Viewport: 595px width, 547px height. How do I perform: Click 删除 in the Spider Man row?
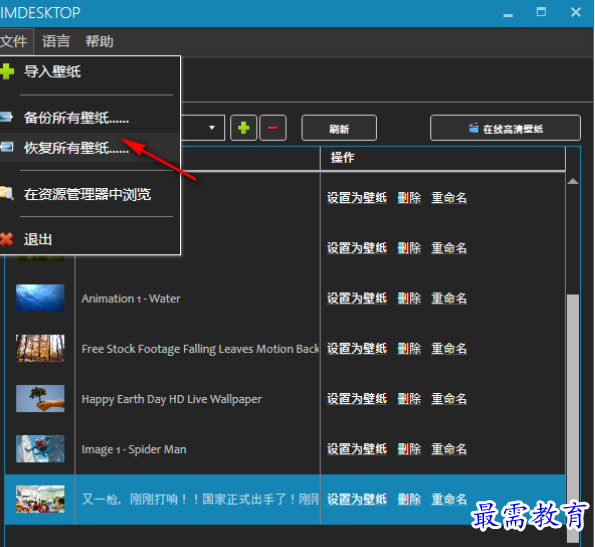click(x=409, y=449)
